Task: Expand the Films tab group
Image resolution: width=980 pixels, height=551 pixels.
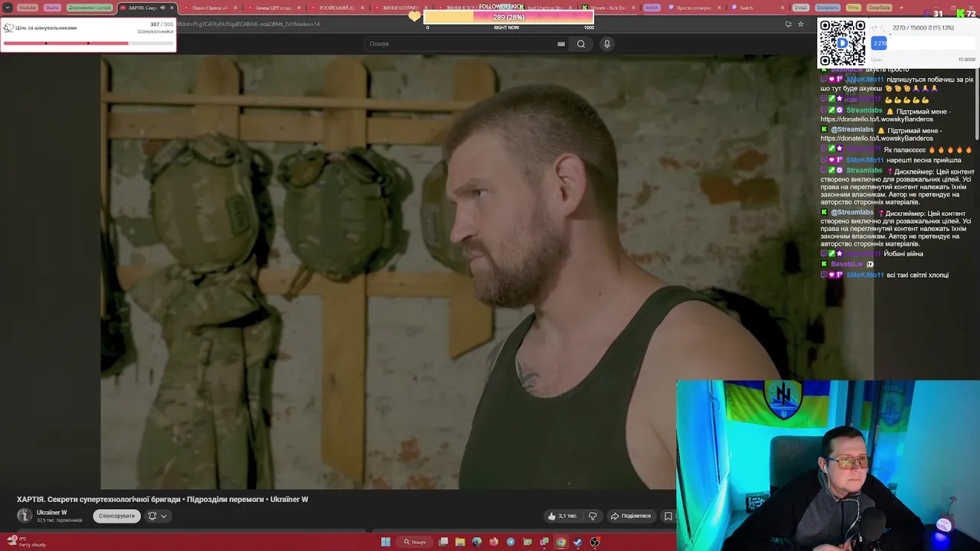Action: click(854, 8)
